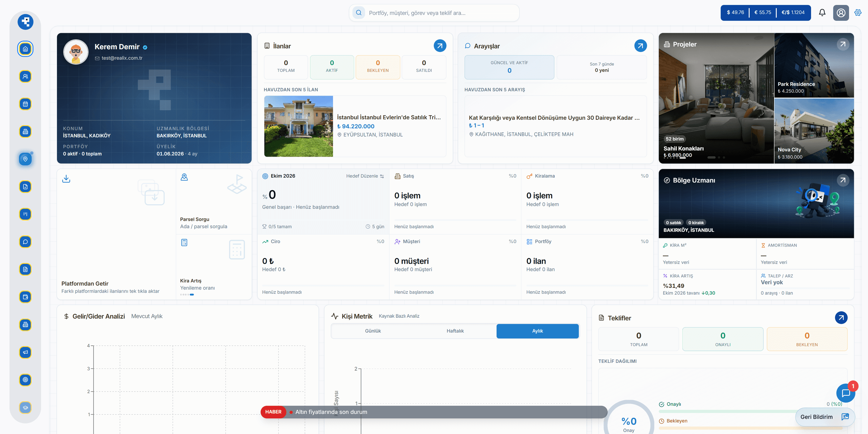
Task: Open the chat bubble sidebar icon
Action: [25, 242]
